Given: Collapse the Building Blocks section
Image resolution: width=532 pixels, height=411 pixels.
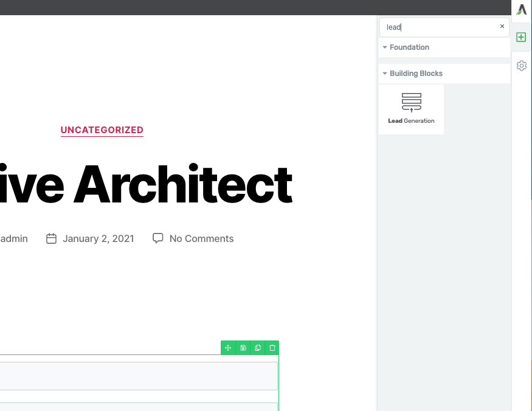Looking at the screenshot, I should coord(412,74).
